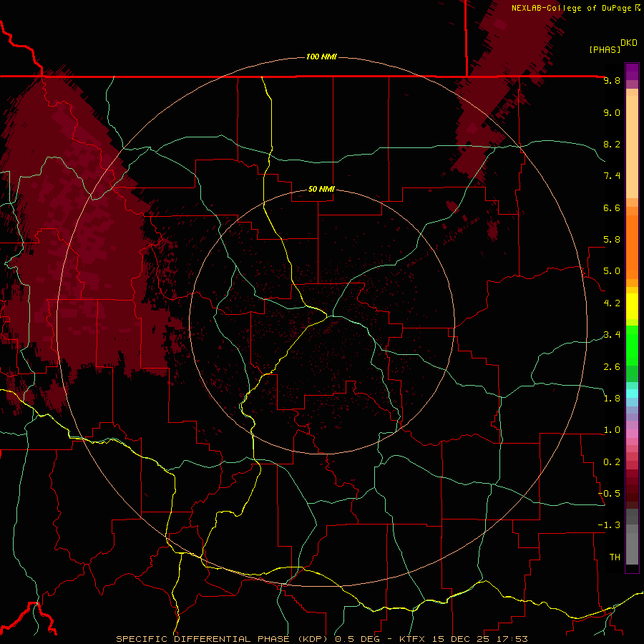644x644 pixels.
Task: Select the 0.2 scale value
Action: click(x=612, y=462)
